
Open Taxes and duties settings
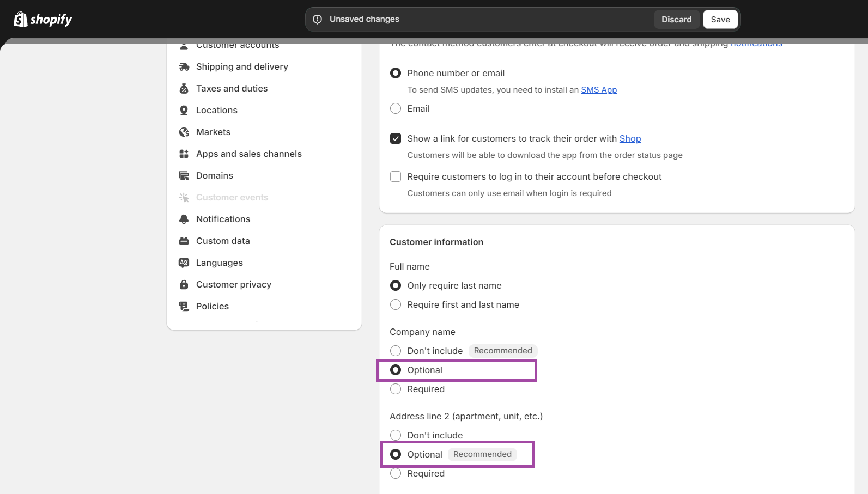pos(232,89)
